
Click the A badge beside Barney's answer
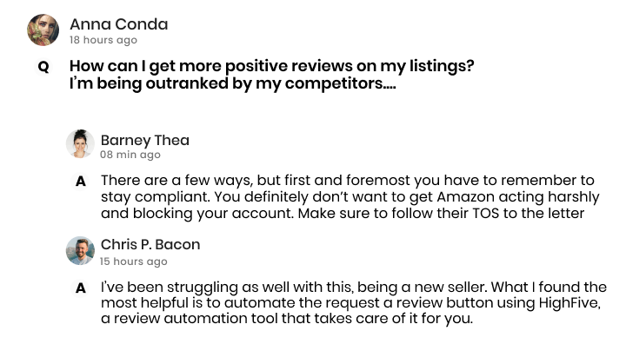tap(80, 182)
